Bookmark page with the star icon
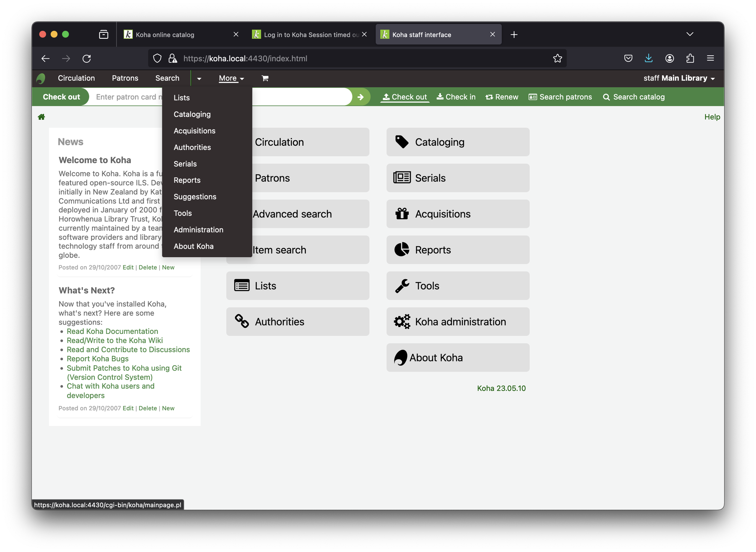This screenshot has width=756, height=552. (557, 58)
